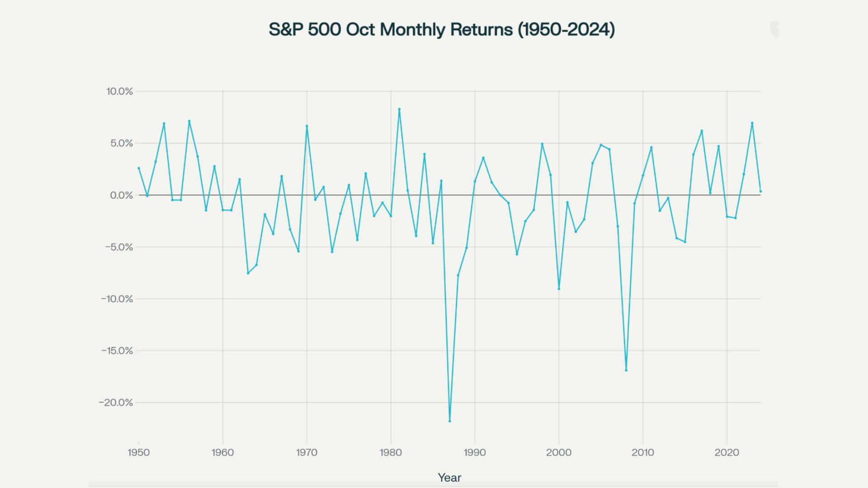Click the 1950 x-axis label

[x=139, y=452]
